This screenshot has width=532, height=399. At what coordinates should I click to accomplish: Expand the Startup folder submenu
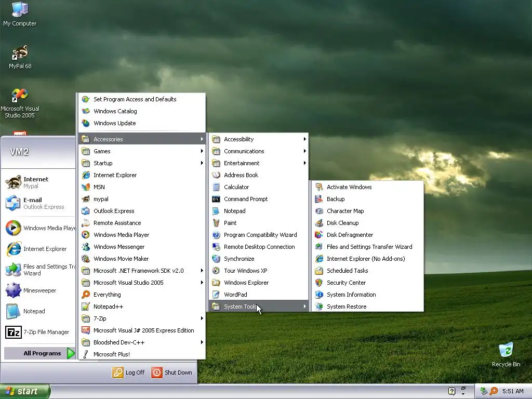coord(142,163)
